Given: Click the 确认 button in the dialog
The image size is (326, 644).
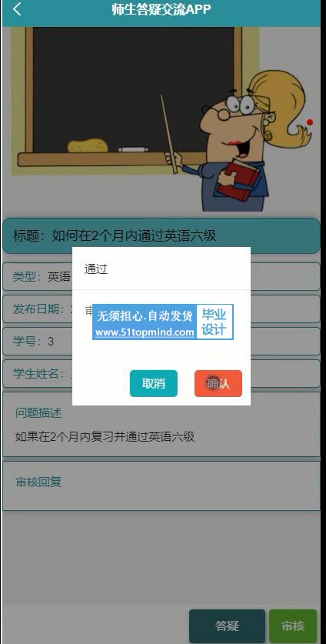Looking at the screenshot, I should pyautogui.click(x=218, y=384).
